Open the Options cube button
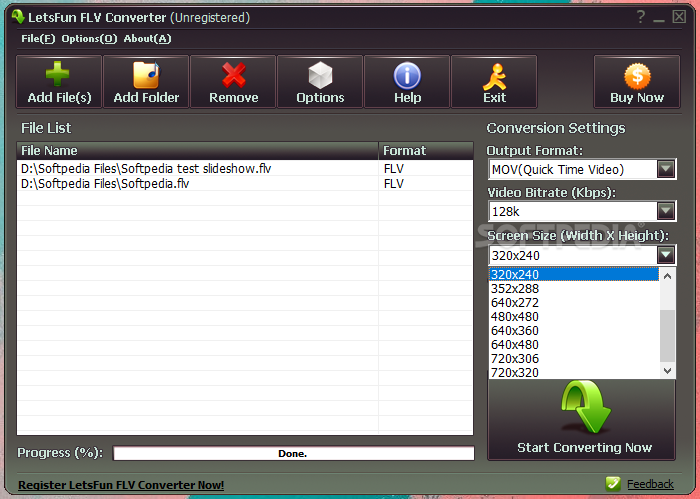The image size is (700, 499). [x=320, y=82]
